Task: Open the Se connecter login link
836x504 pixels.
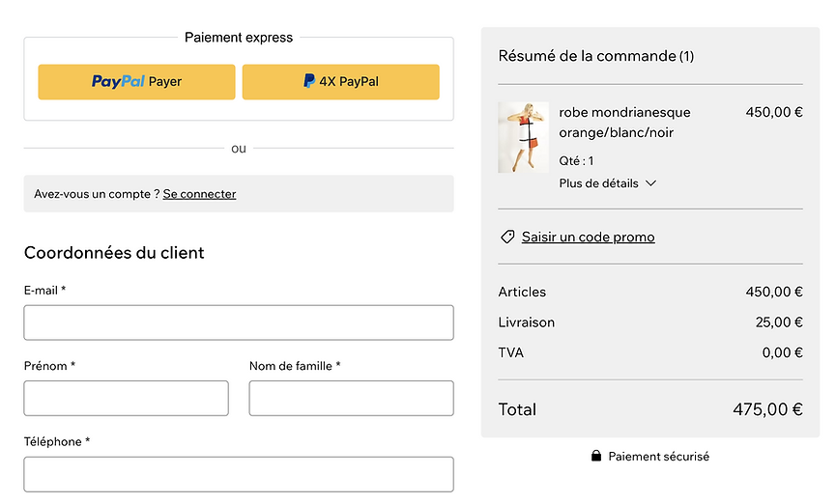Action: pos(199,194)
